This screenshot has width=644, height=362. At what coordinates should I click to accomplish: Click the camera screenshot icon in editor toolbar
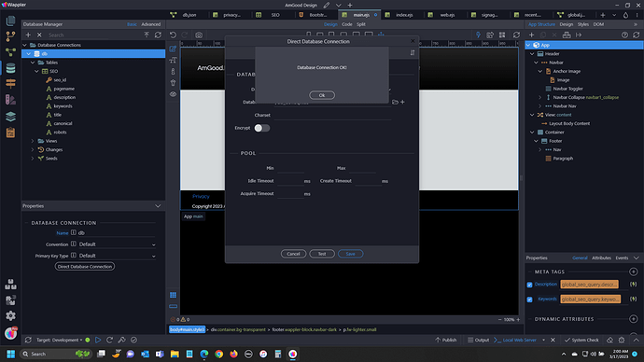coord(199,35)
